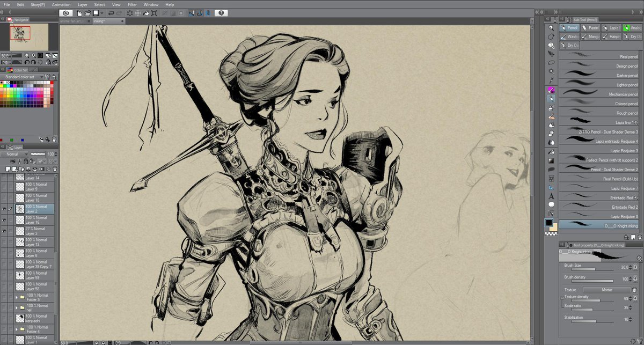Hide Layer 16 using its eye icon

point(4,220)
